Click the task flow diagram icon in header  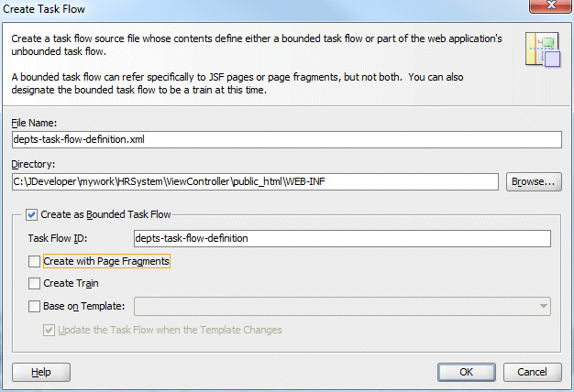tap(543, 49)
